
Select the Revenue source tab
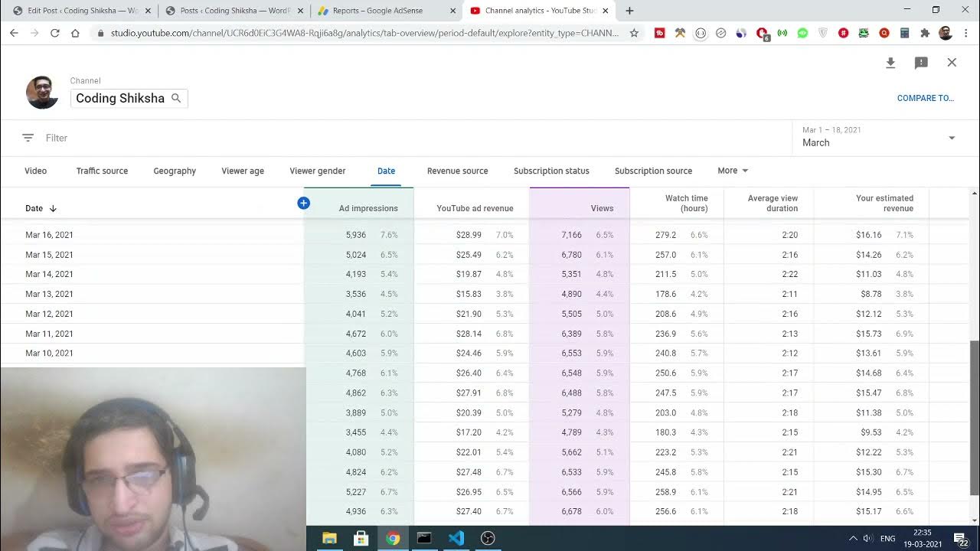(x=457, y=171)
